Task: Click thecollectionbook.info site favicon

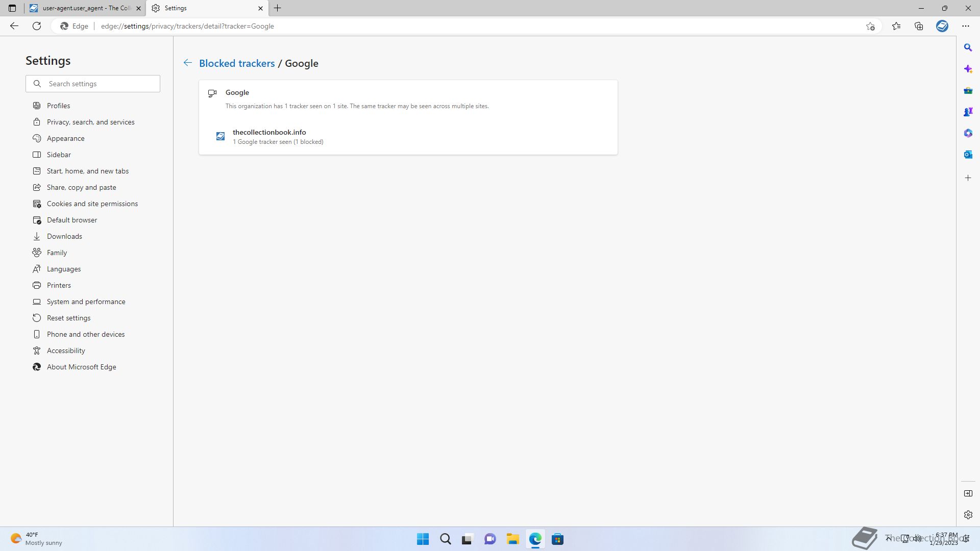Action: pyautogui.click(x=220, y=136)
